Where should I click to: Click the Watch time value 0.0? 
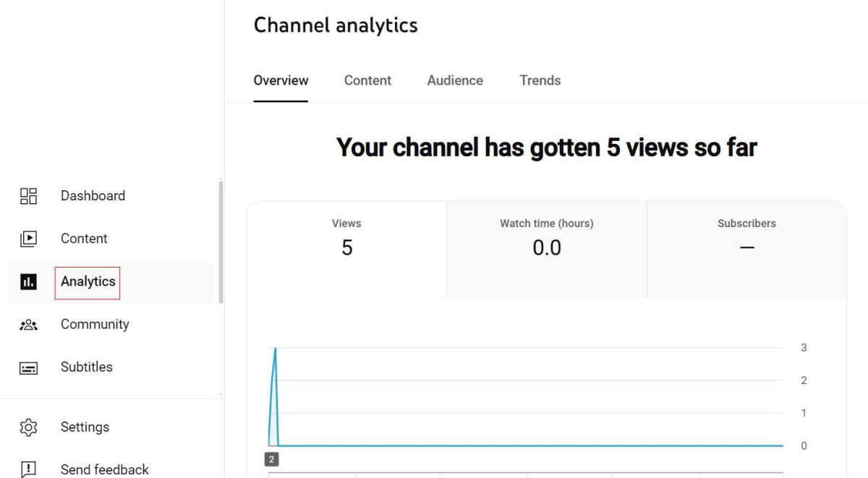click(547, 248)
